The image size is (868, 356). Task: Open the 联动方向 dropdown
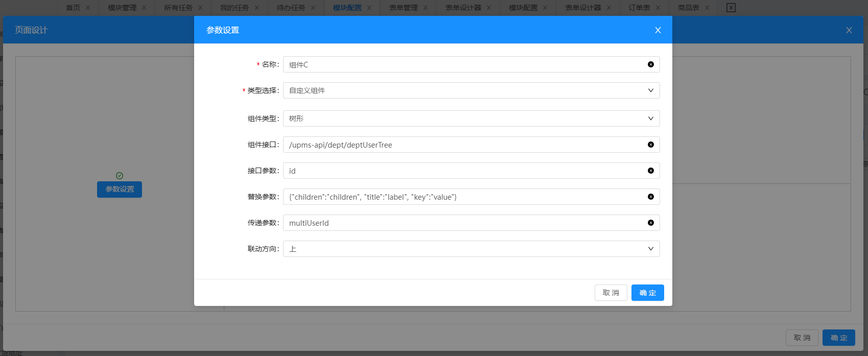(x=471, y=249)
